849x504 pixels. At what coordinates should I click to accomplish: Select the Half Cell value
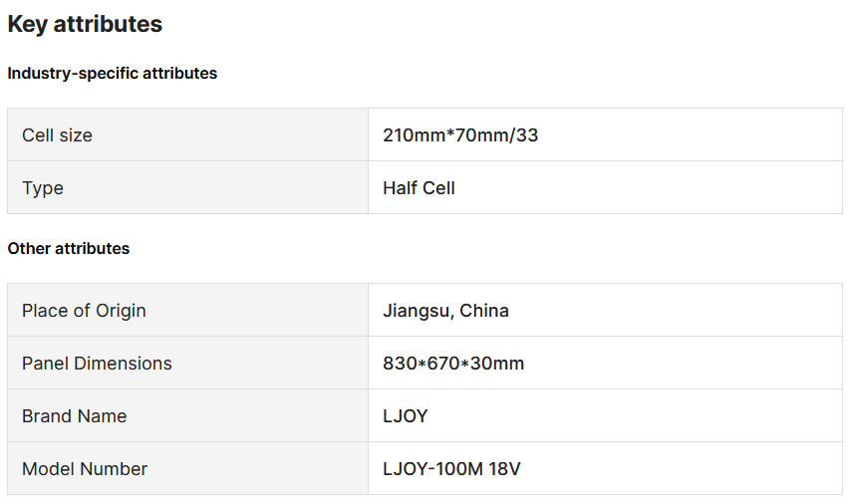419,188
